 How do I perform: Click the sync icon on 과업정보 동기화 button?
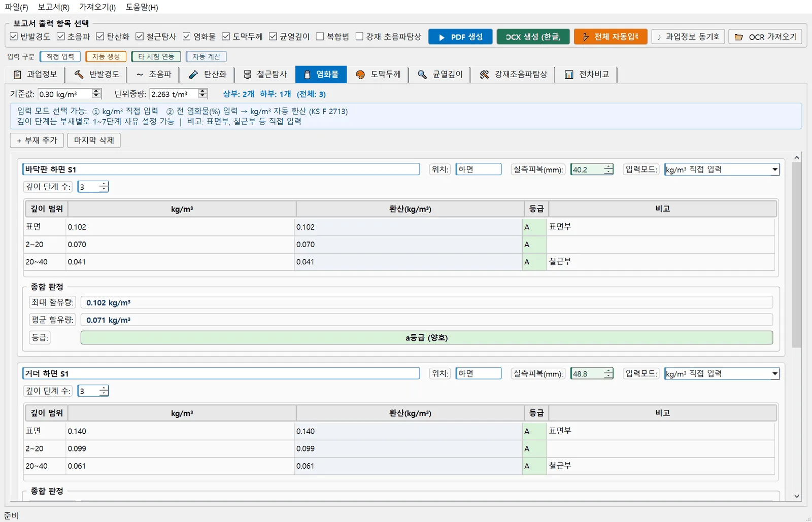[x=659, y=37]
